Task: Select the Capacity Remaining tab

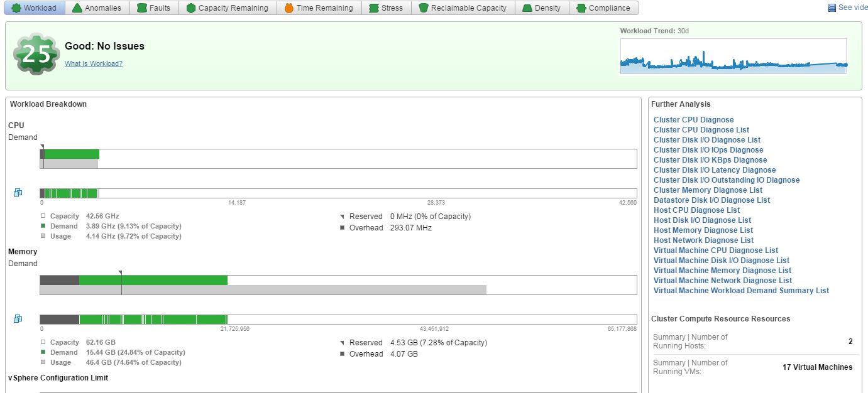Action: point(228,8)
